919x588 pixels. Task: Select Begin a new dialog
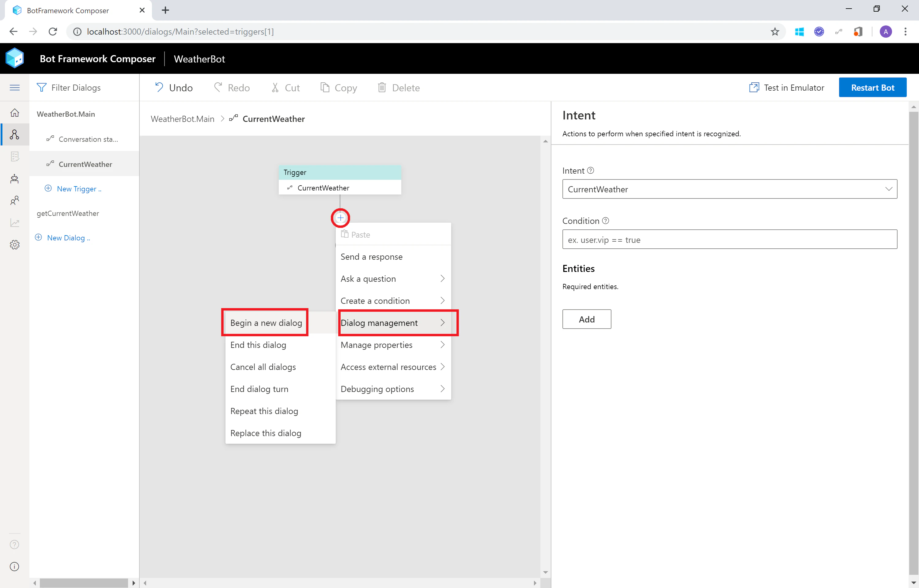(x=280, y=323)
